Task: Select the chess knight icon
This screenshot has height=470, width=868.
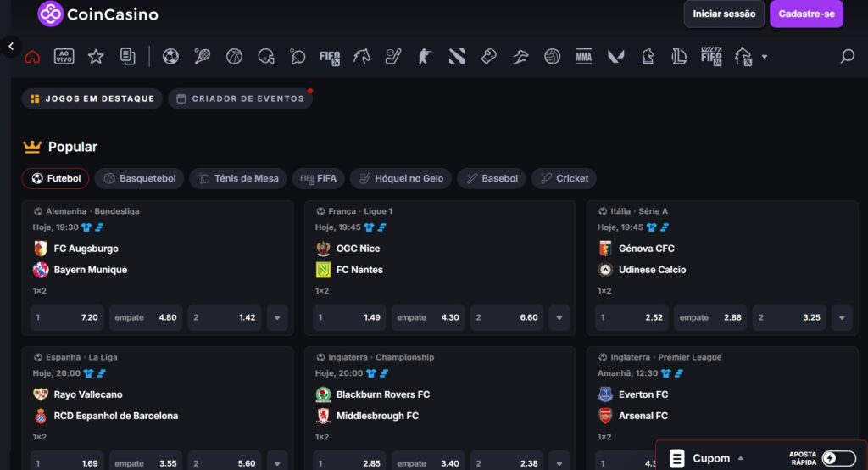Action: point(648,57)
